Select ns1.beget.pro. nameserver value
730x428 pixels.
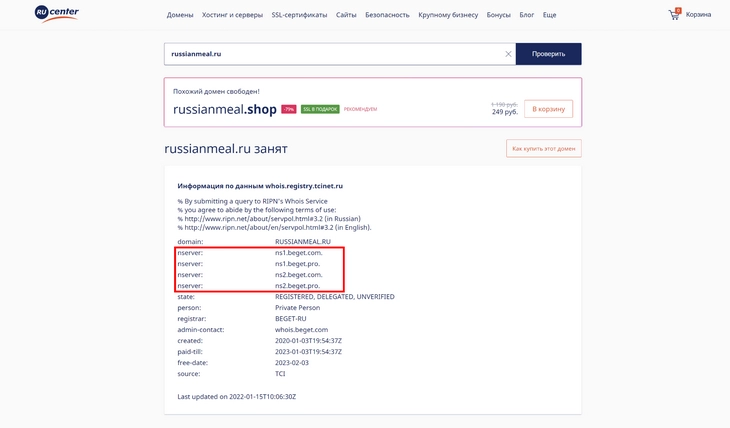[x=297, y=264]
